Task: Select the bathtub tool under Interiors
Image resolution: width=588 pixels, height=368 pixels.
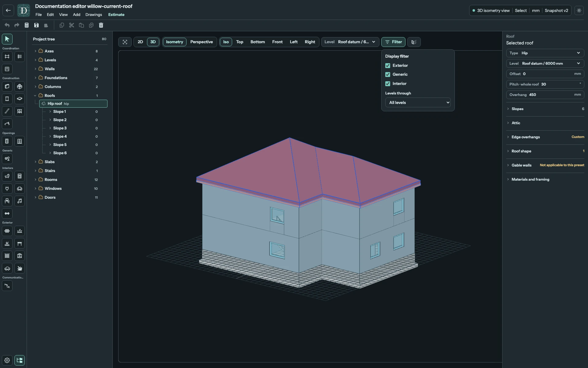Action: 7,176
